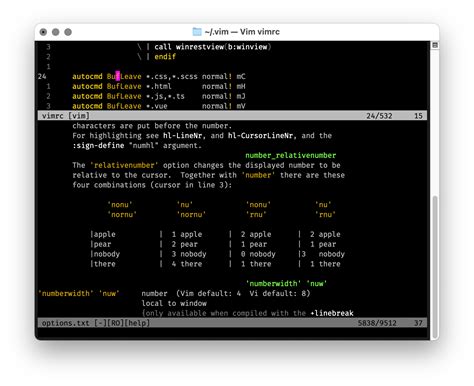Click the 'vimrc [vim]' status line

232,116
